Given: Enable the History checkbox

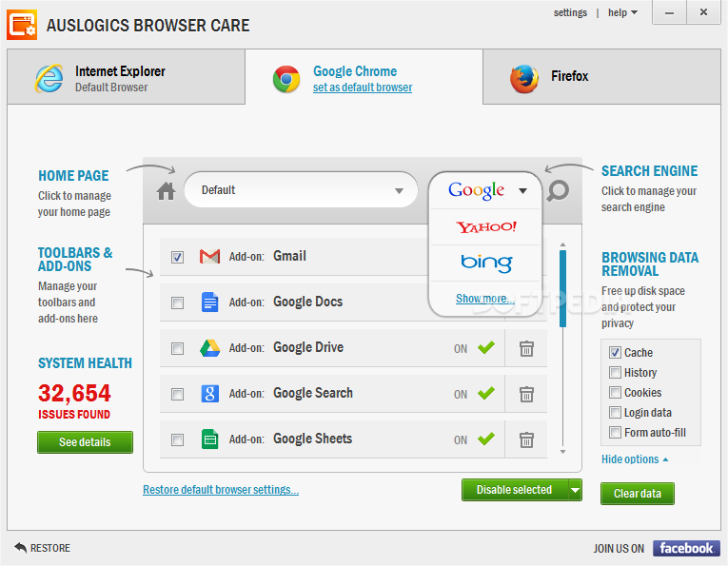Looking at the screenshot, I should [x=615, y=373].
